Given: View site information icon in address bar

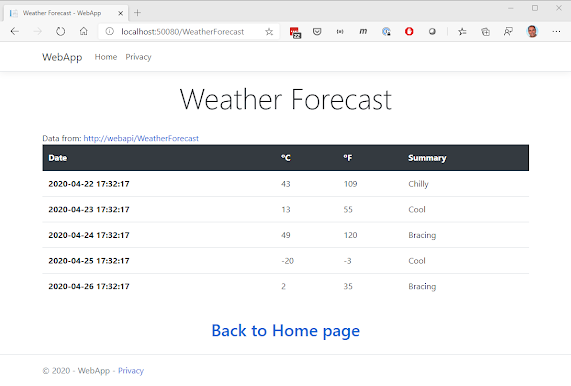Looking at the screenshot, I should pyautogui.click(x=110, y=32).
